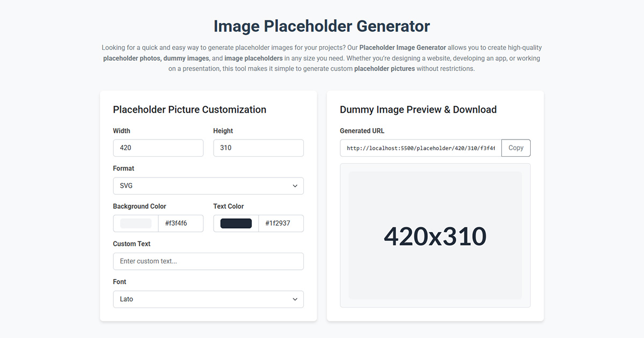Click the 420x310 preview image
The image size is (644, 338).
[x=435, y=235]
